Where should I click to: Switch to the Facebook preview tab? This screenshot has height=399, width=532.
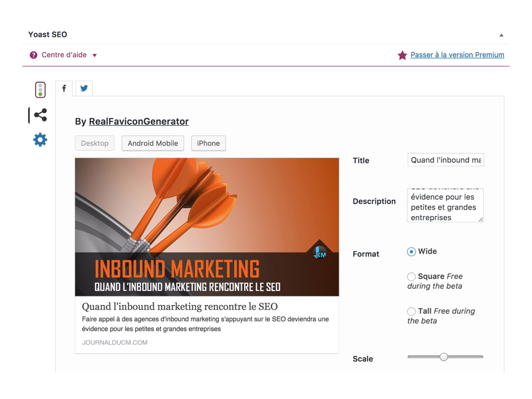64,88
